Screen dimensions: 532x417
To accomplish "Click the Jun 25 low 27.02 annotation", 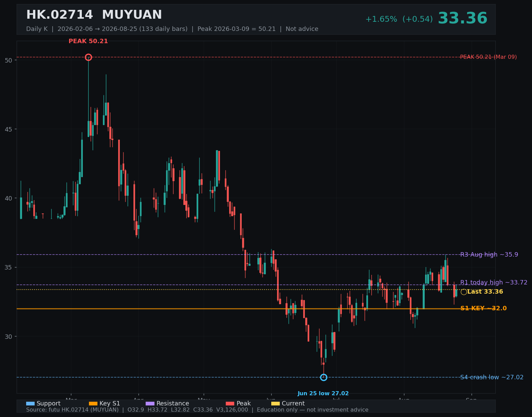I will point(323,394).
